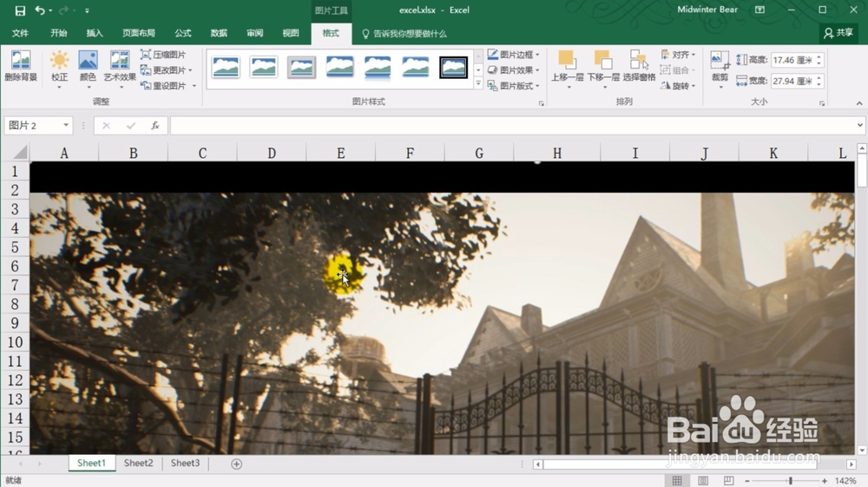Switch to the Data (数据) tab
Image resolution: width=868 pixels, height=487 pixels.
(x=219, y=33)
